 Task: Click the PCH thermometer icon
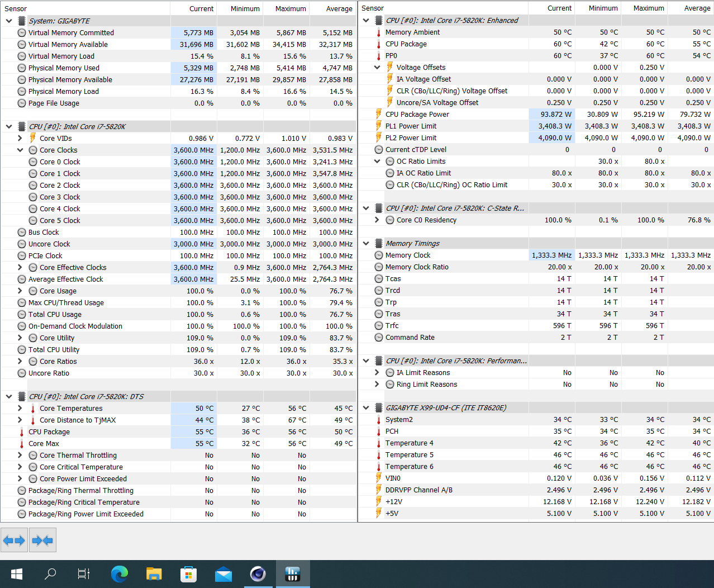[x=379, y=431]
